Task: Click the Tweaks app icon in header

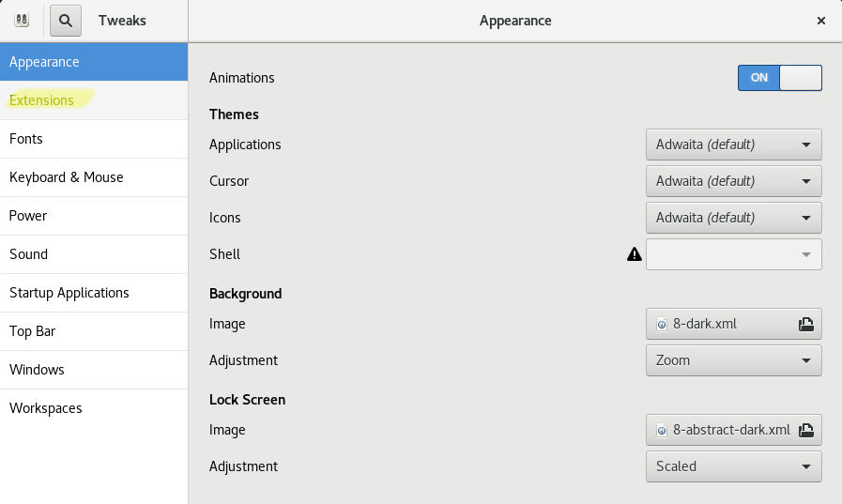Action: coord(22,21)
